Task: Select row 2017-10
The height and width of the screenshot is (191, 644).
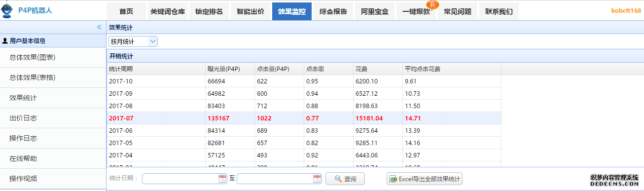Action: tap(304, 81)
